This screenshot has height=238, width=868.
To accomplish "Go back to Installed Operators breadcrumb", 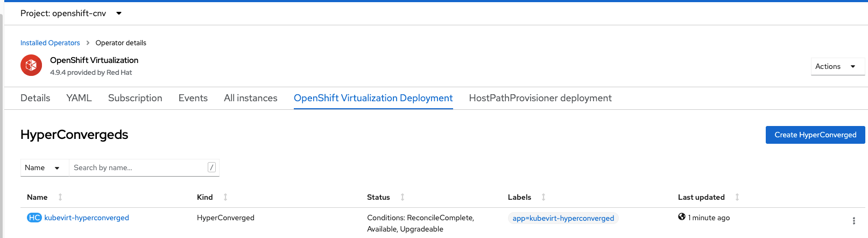I will click(x=50, y=43).
